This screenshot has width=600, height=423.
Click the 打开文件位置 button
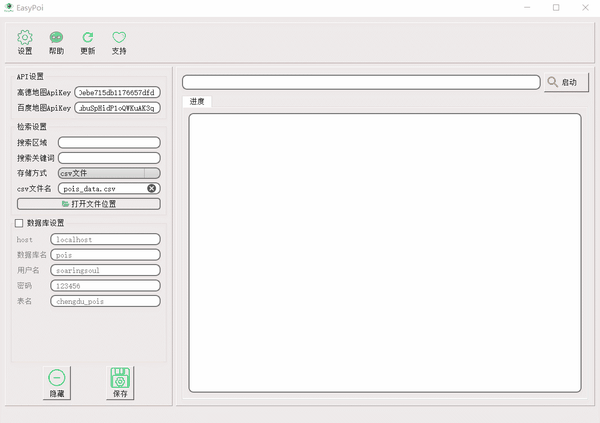tap(89, 204)
